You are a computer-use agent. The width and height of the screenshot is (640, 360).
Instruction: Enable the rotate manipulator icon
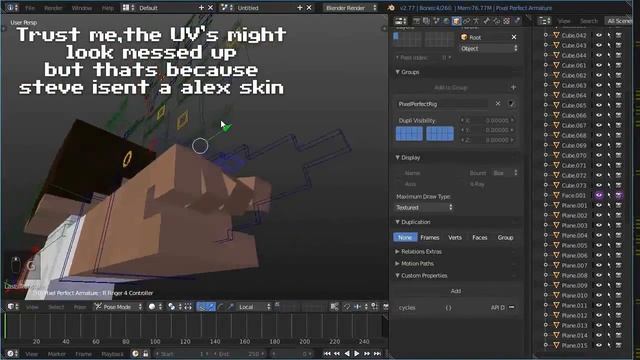[x=221, y=307]
